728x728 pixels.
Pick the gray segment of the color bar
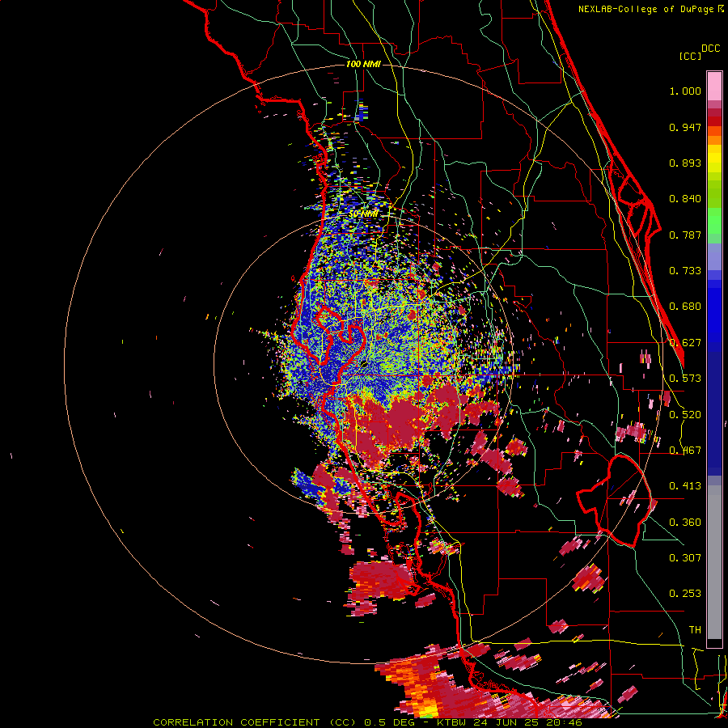(714, 562)
